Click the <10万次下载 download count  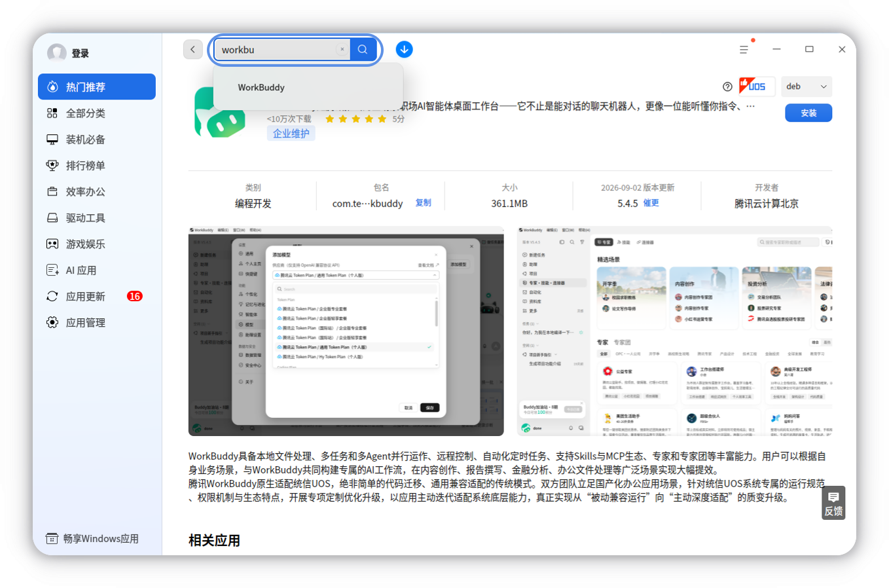pos(289,119)
